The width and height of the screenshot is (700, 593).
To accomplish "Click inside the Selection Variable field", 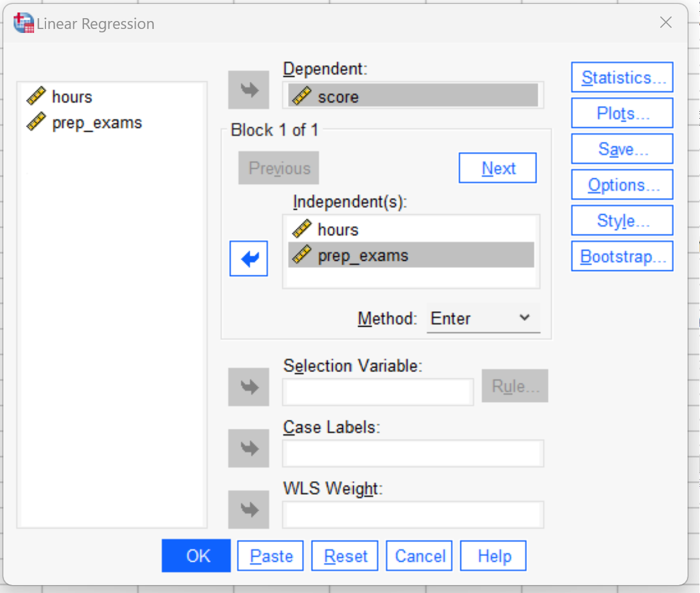I will coord(377,391).
